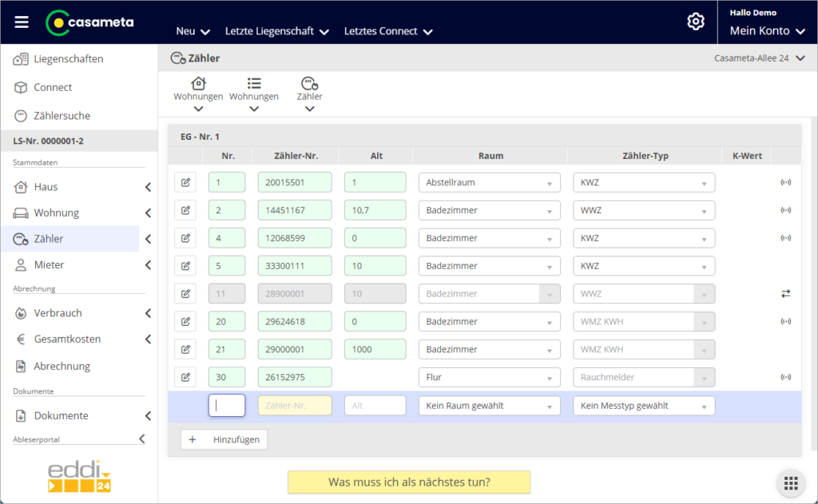Click radio signal icon for Abstellraum meter
This screenshot has height=504, width=818.
coord(785,182)
